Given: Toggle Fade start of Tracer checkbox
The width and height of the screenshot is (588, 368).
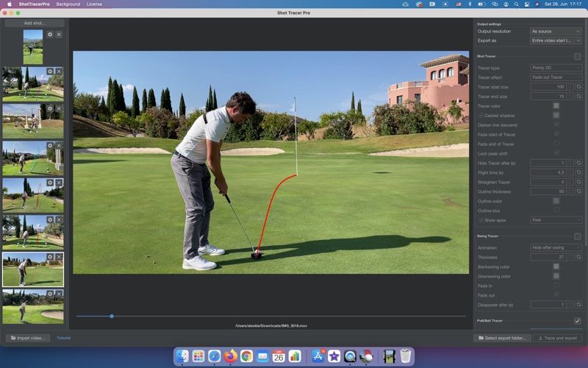Looking at the screenshot, I should coord(556,134).
